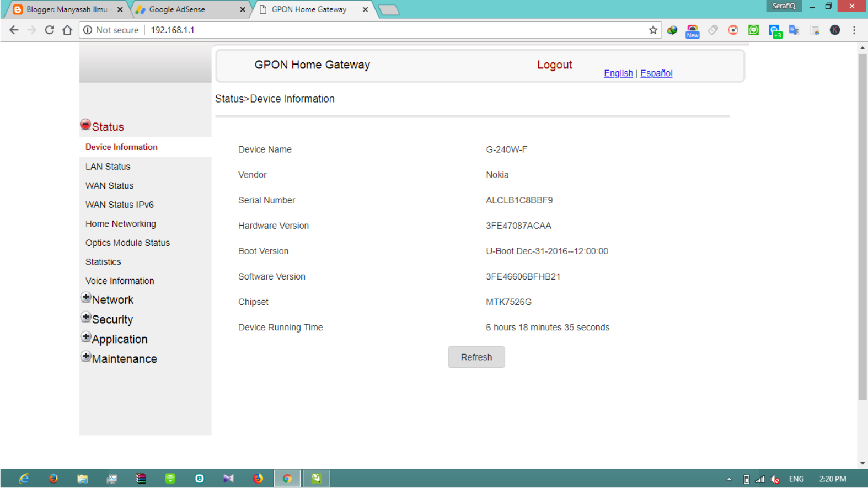This screenshot has height=488, width=868.
Task: Switch to the Google AdSense tab
Action: pos(190,9)
